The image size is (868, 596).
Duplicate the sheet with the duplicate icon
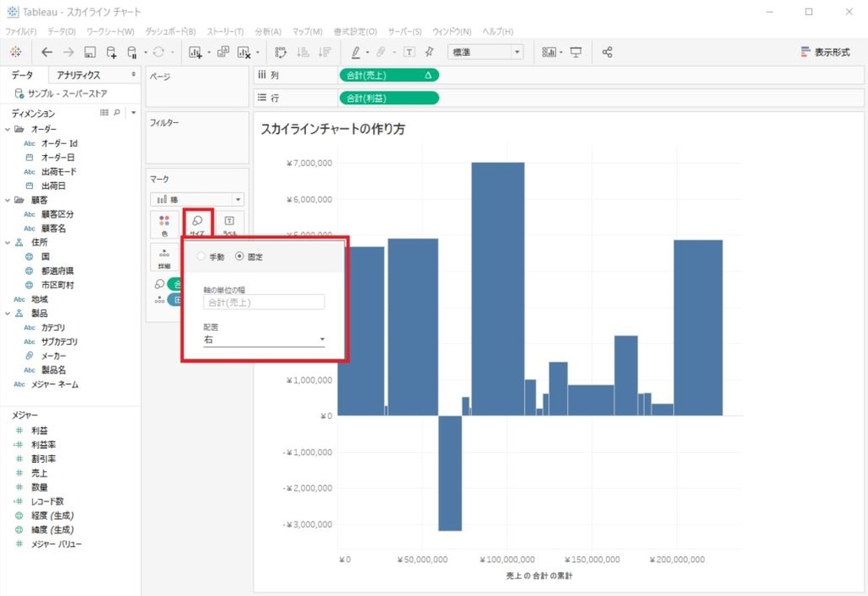point(223,52)
